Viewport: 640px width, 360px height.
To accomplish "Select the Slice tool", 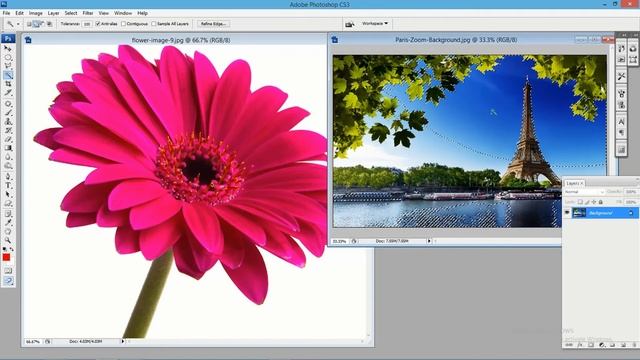I will pos(8,93).
